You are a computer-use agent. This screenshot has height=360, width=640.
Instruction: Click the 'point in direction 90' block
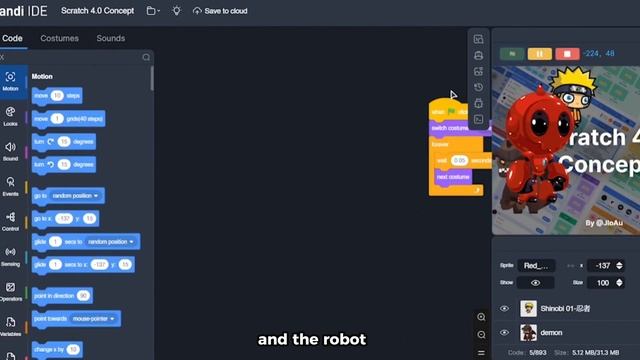click(x=62, y=296)
